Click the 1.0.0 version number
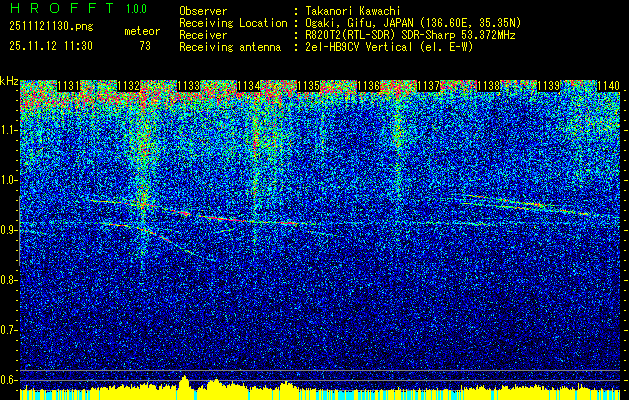This screenshot has width=629, height=400. 136,9
